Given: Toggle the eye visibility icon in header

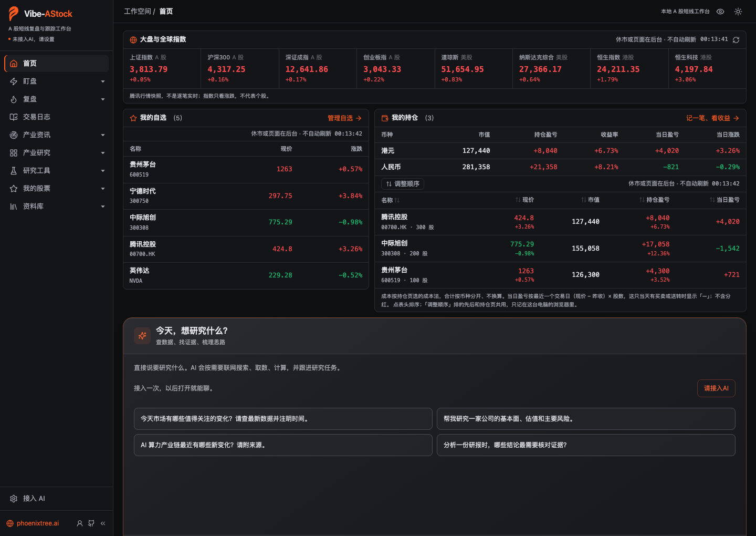Looking at the screenshot, I should tap(720, 12).
